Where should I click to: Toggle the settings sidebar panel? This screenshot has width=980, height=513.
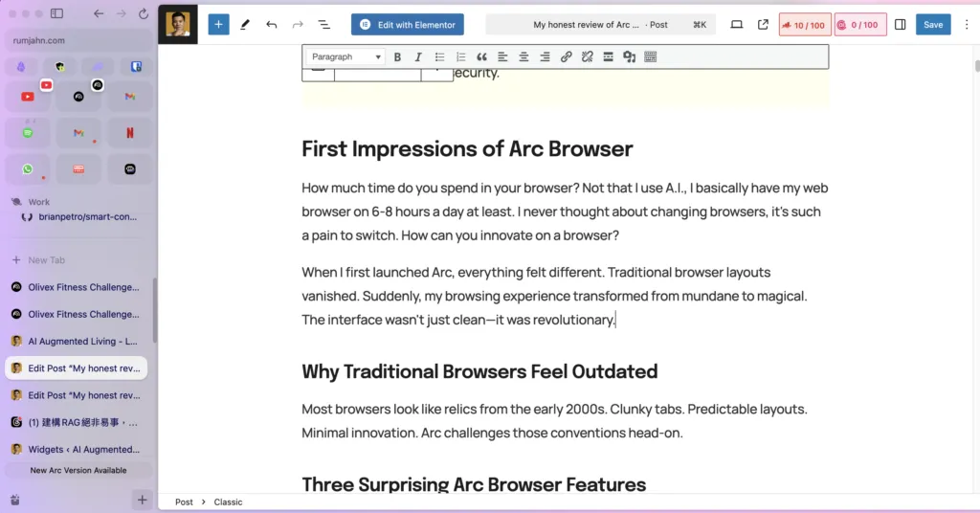click(x=900, y=25)
